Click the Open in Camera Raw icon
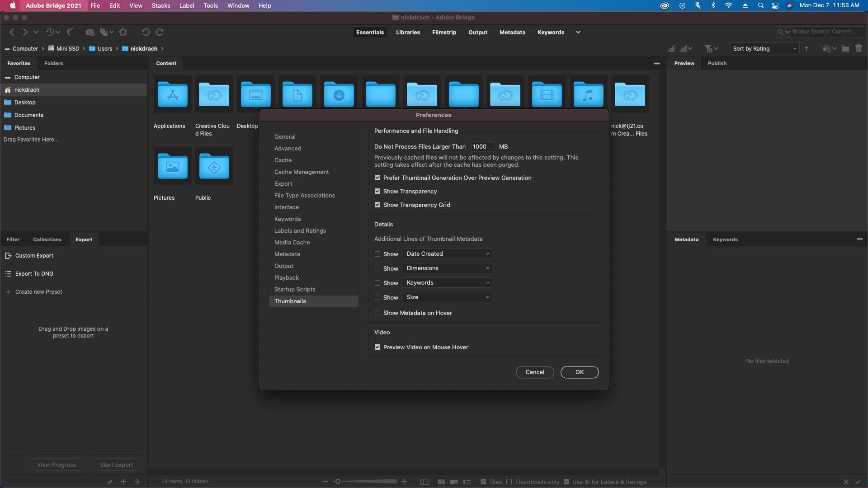Screen dimensions: 868x488 123,32
